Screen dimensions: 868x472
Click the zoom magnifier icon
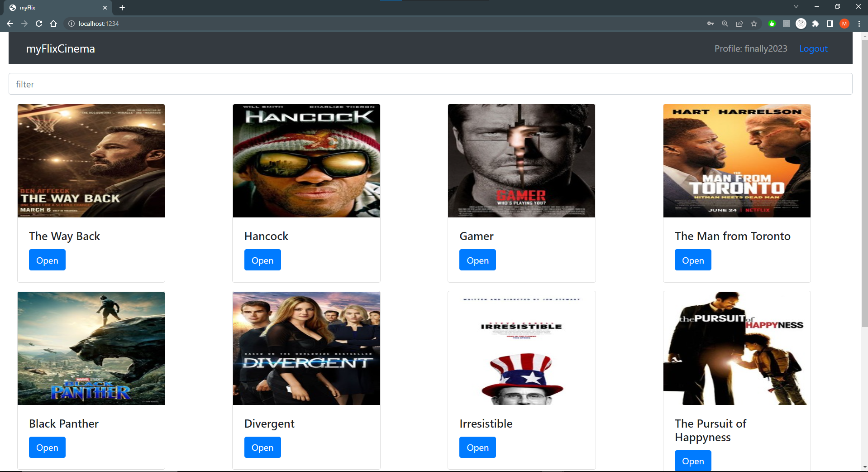[725, 24]
